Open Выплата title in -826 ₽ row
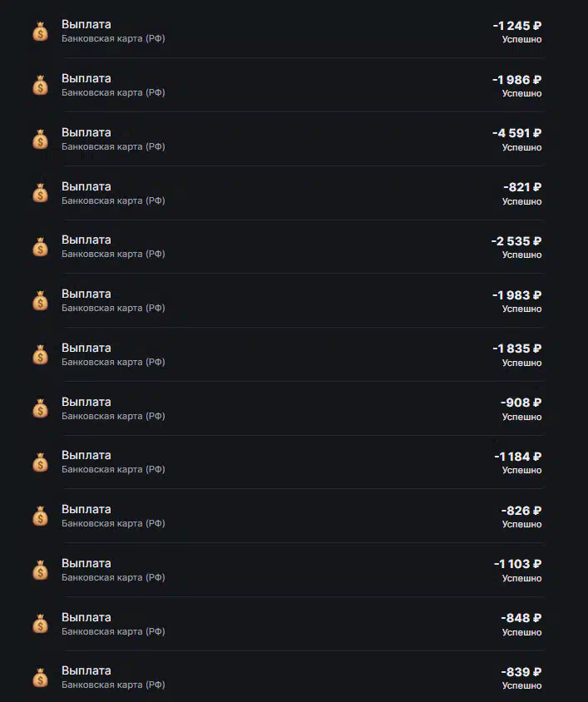Image resolution: width=588 pixels, height=702 pixels. [x=86, y=509]
